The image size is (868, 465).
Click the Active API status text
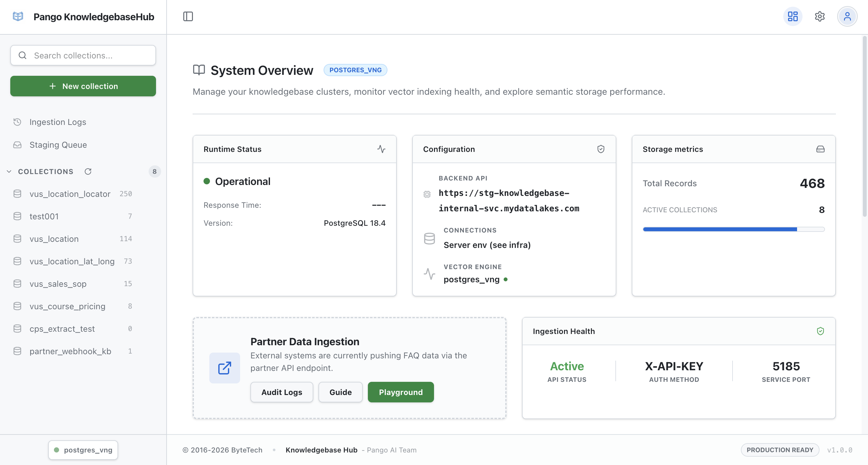(567, 366)
